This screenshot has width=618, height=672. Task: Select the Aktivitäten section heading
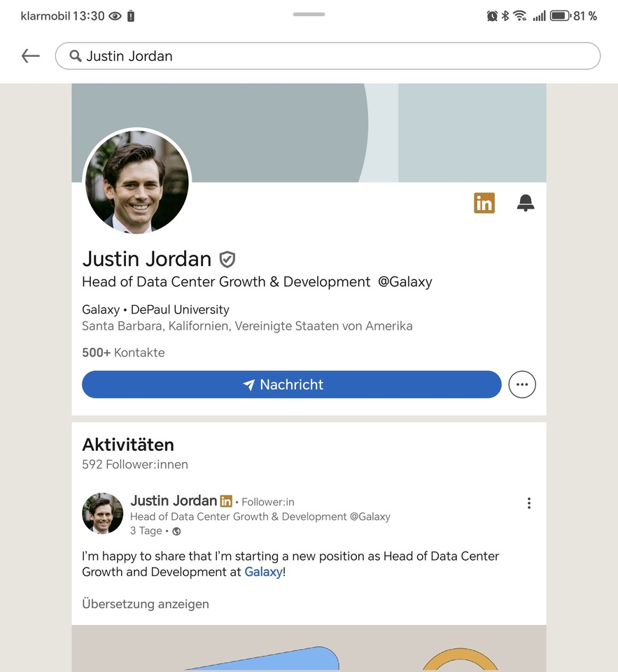128,444
